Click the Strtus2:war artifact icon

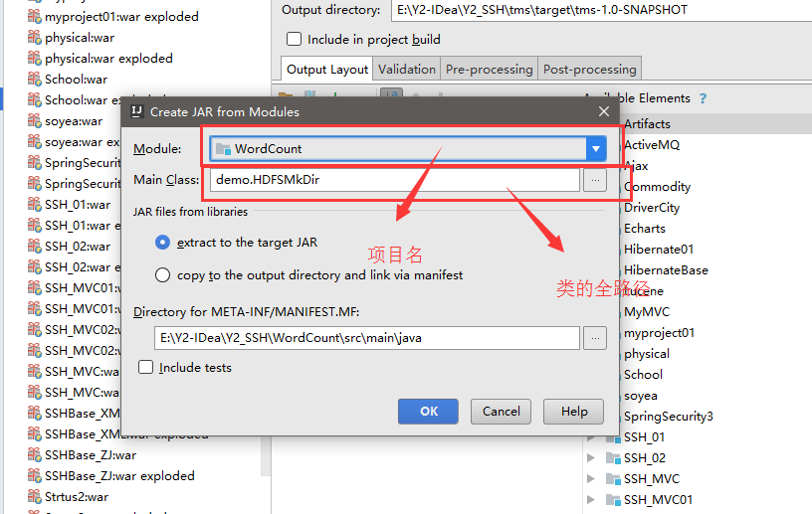[34, 497]
